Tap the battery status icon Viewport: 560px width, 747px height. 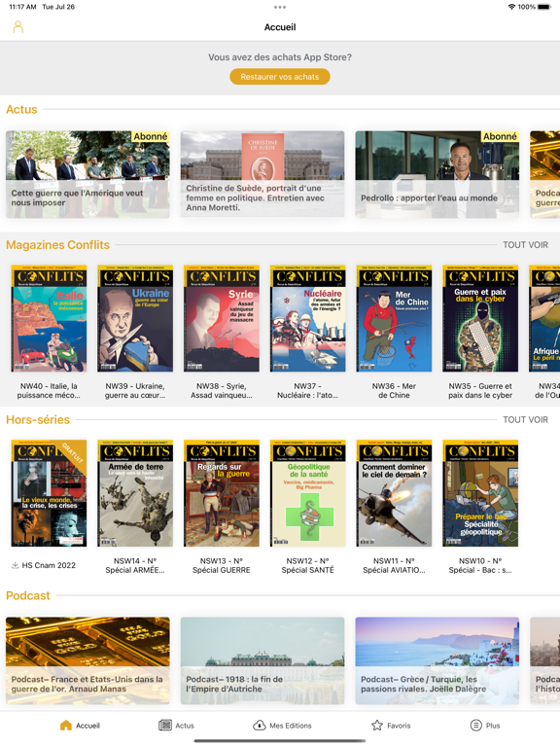[544, 7]
